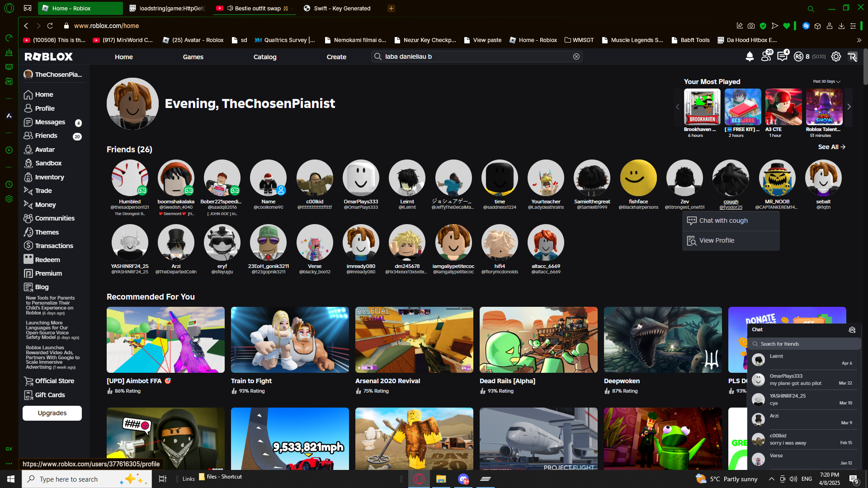The image size is (868, 488).
Task: Open the Roblox settings gear icon
Action: point(836,56)
